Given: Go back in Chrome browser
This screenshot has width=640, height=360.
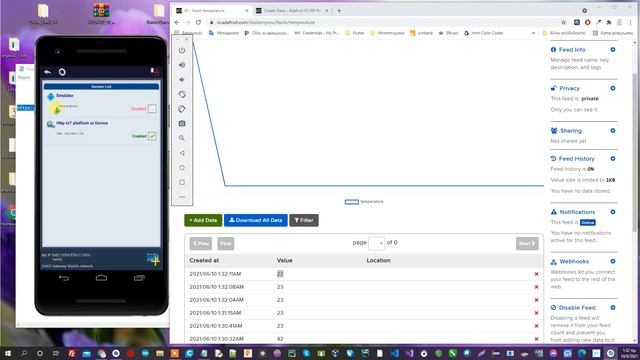Looking at the screenshot, I should [x=177, y=22].
